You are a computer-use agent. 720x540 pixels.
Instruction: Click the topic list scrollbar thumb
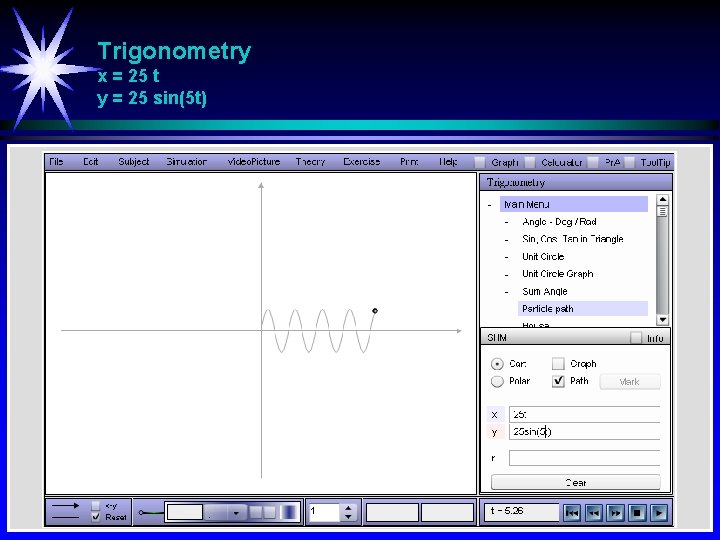[x=662, y=211]
